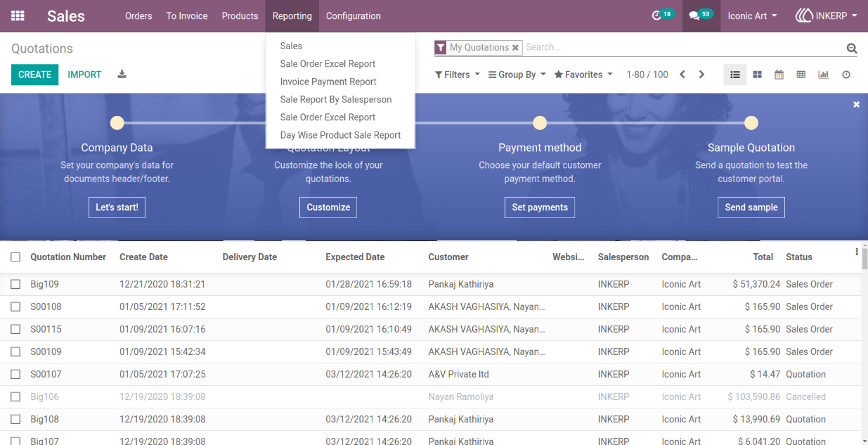Switch to kanban view
The width and height of the screenshot is (868, 445).
point(757,75)
